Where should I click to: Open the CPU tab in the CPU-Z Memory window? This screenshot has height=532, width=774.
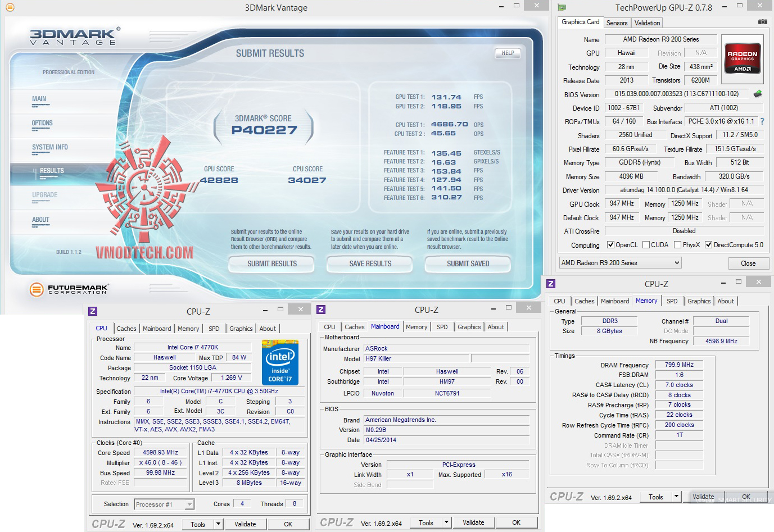click(560, 301)
